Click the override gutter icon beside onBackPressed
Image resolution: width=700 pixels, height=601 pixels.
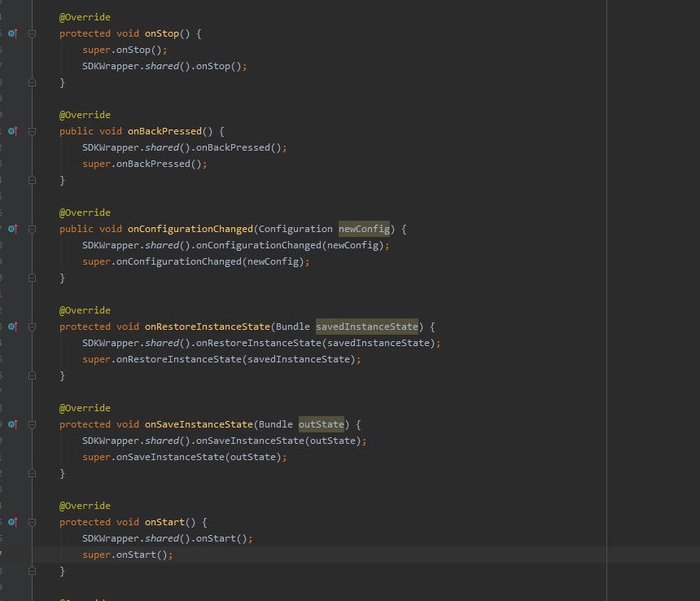[x=13, y=131]
